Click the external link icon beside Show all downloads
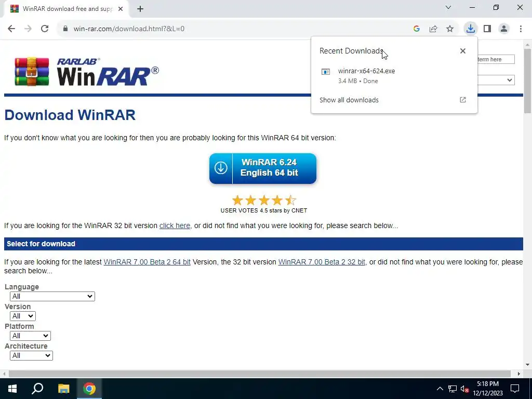This screenshot has width=532, height=399. click(463, 100)
